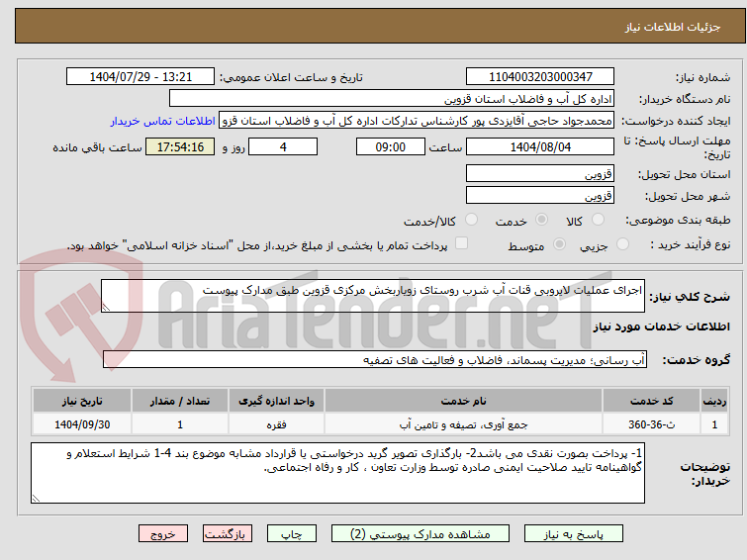Click cell جمع آوری، تصفیه و تامین آب
Screen dimensions: 747x560
pyautogui.click(x=463, y=424)
